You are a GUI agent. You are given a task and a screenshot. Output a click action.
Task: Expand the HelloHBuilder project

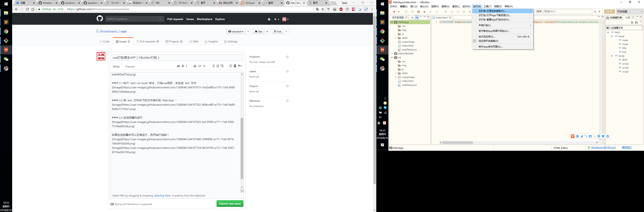click(392, 53)
